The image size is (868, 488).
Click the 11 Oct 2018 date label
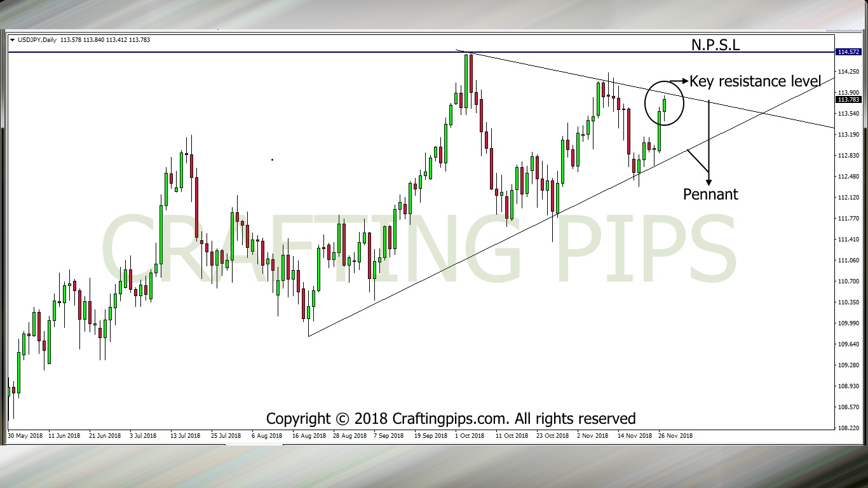[x=512, y=436]
